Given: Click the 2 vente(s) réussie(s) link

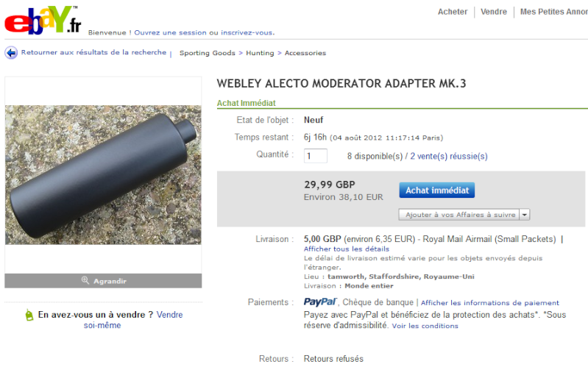Looking at the screenshot, I should tap(449, 156).
